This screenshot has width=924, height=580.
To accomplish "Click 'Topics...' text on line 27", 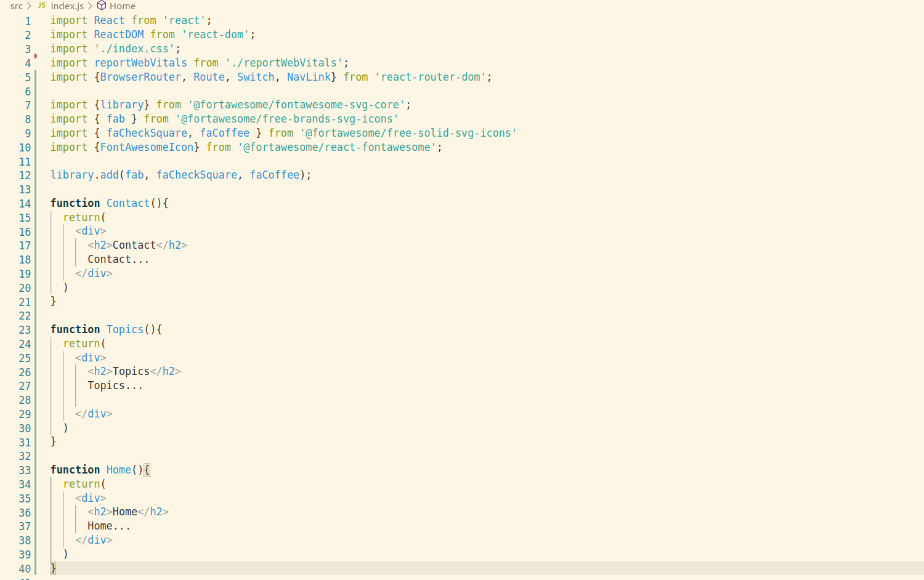I will 115,385.
